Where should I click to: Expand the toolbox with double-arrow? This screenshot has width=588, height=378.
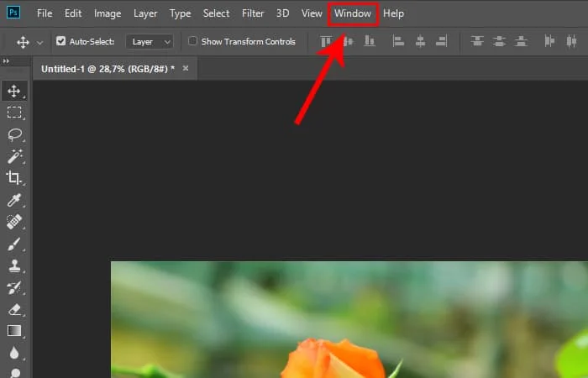pyautogui.click(x=6, y=60)
